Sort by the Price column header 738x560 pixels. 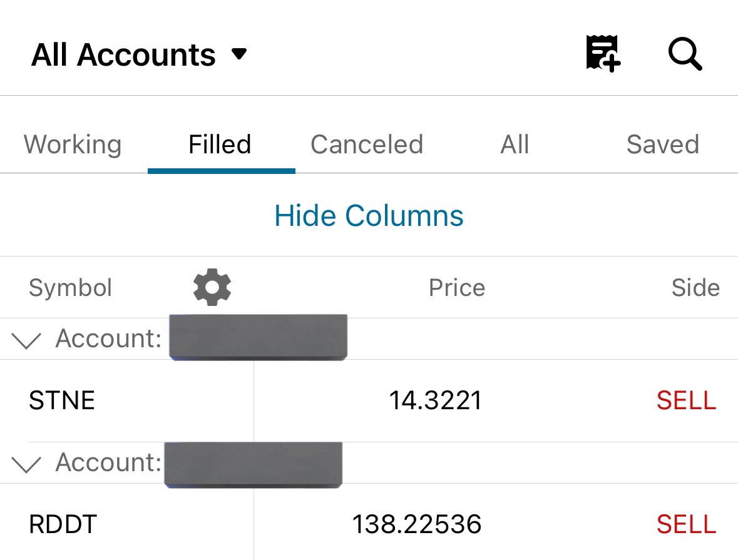tap(456, 288)
